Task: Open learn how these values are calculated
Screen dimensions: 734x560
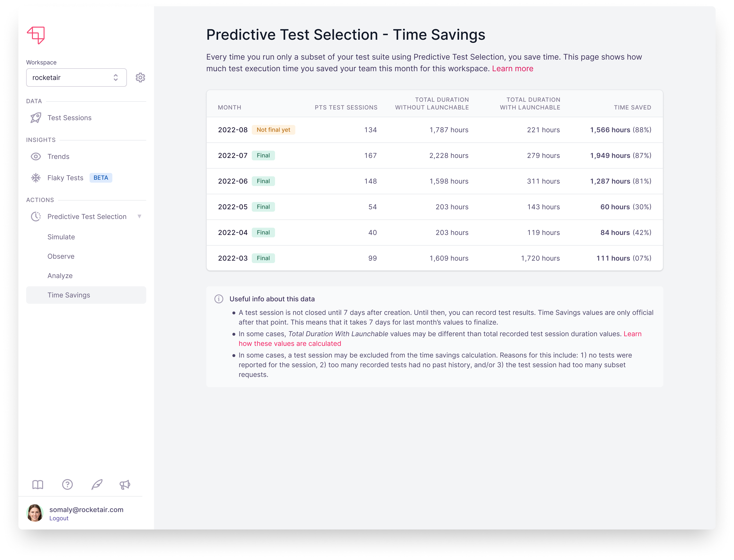Action: tap(290, 343)
